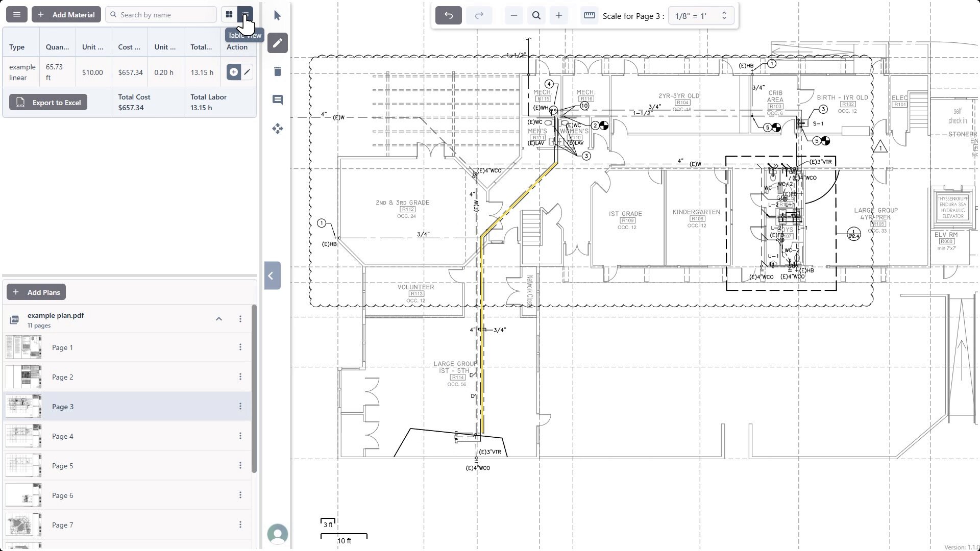
Task: Click the Add Plans button
Action: click(x=36, y=292)
